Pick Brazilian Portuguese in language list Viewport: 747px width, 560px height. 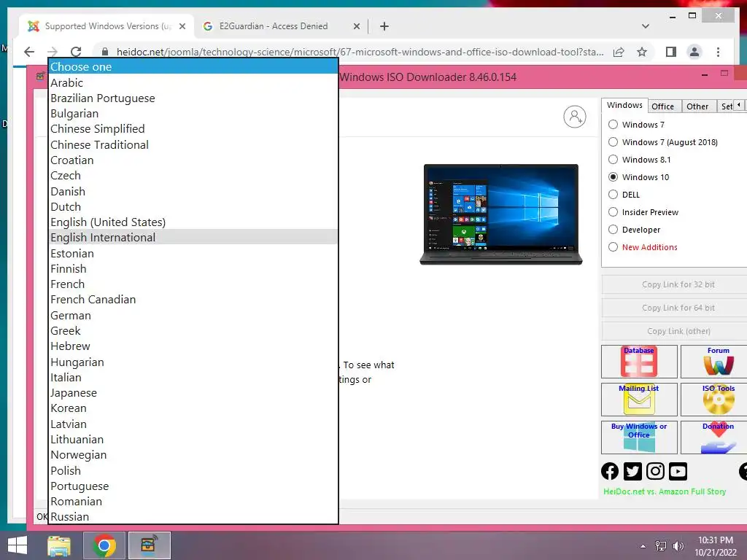coord(193,98)
